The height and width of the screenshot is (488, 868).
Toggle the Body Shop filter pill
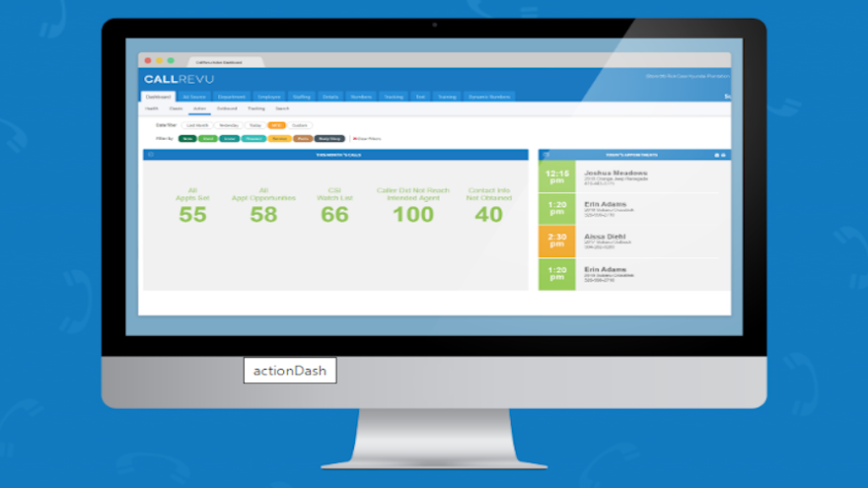click(329, 139)
